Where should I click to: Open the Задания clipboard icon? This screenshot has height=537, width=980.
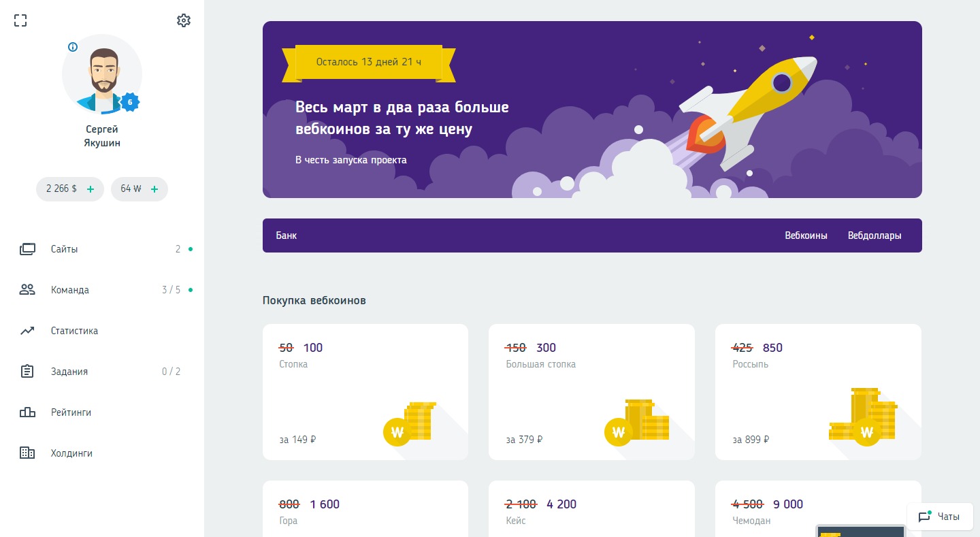(x=27, y=372)
